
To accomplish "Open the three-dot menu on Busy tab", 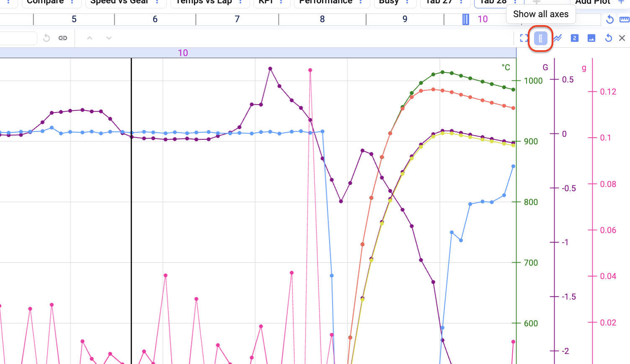I will click(407, 1).
